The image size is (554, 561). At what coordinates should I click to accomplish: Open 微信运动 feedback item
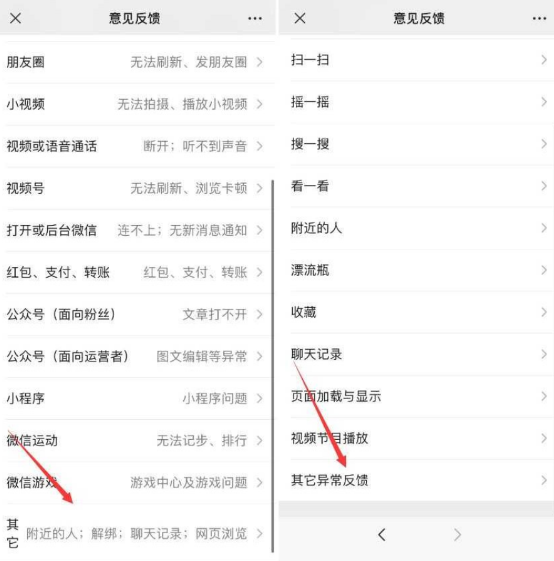pos(138,440)
